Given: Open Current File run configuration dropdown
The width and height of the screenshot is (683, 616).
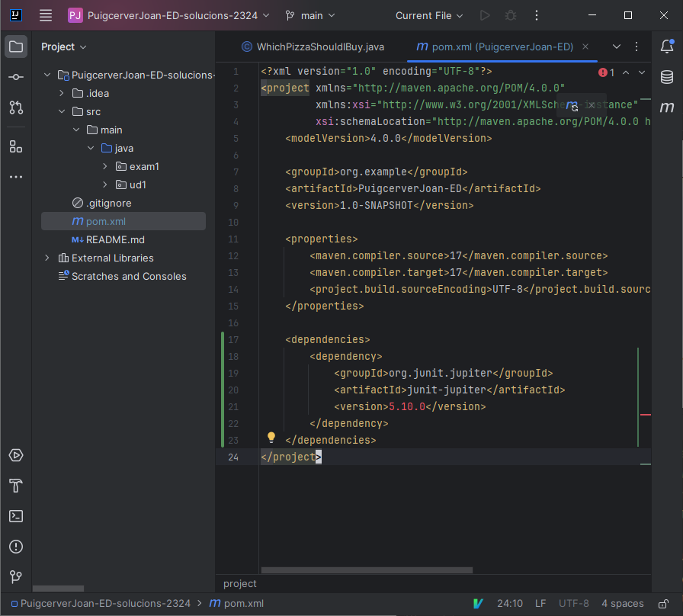Looking at the screenshot, I should pos(429,16).
